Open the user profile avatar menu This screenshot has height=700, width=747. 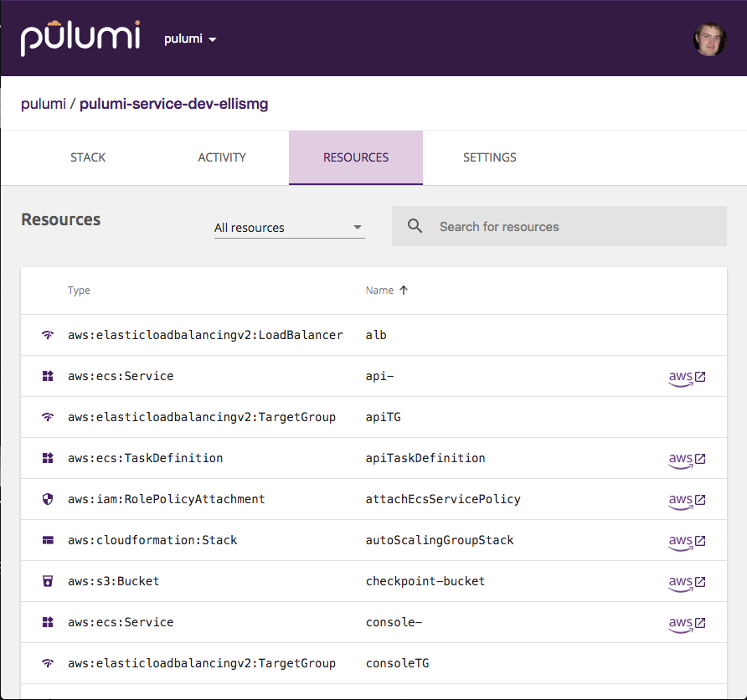(x=709, y=39)
